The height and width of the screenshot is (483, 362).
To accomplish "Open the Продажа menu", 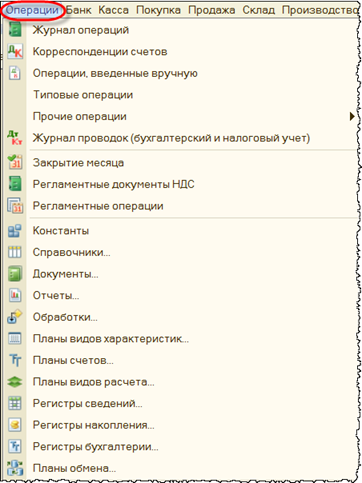I will point(212,10).
